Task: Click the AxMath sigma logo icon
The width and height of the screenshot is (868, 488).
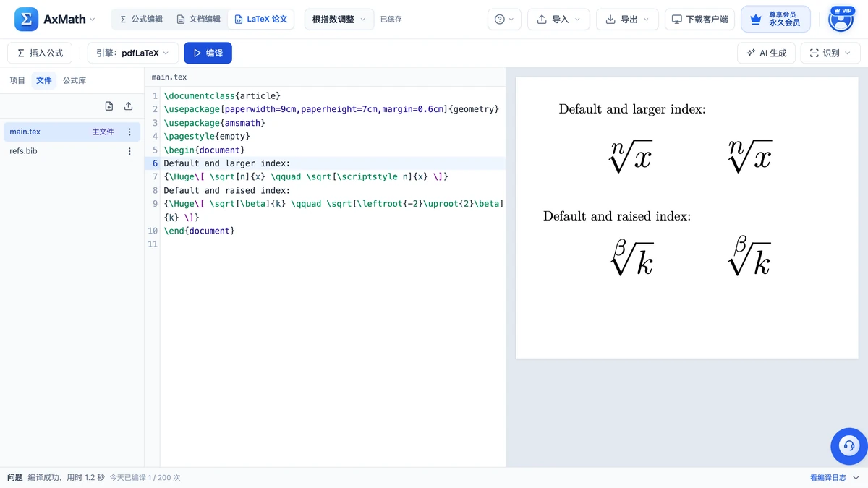Action: pyautogui.click(x=26, y=20)
